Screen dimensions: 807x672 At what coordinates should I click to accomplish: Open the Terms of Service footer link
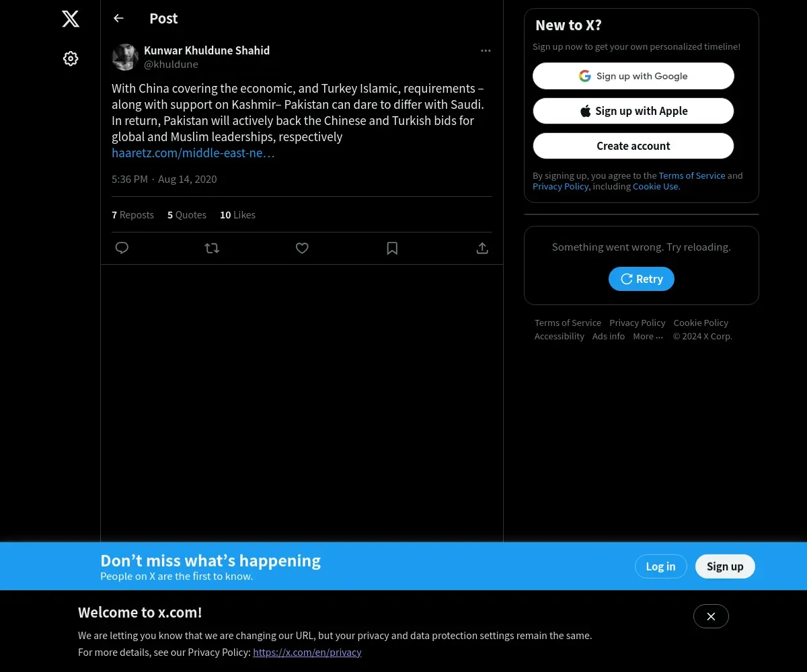(x=568, y=323)
